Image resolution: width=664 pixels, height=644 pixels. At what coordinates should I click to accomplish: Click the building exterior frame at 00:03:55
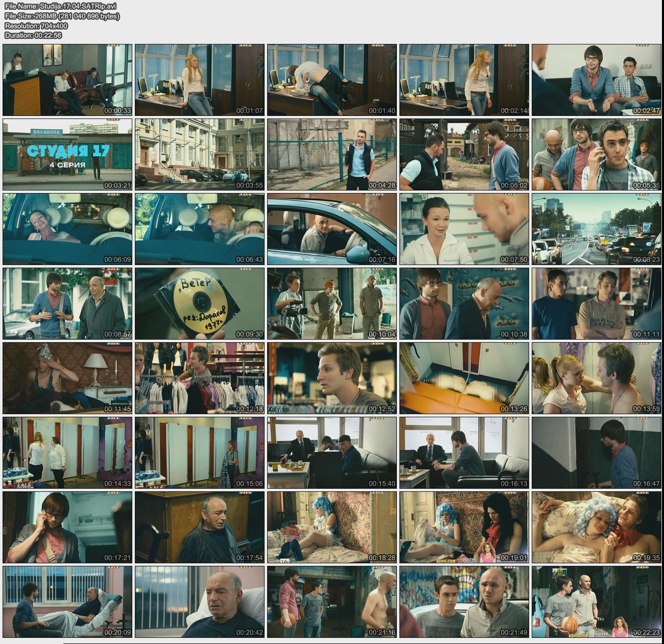click(200, 154)
